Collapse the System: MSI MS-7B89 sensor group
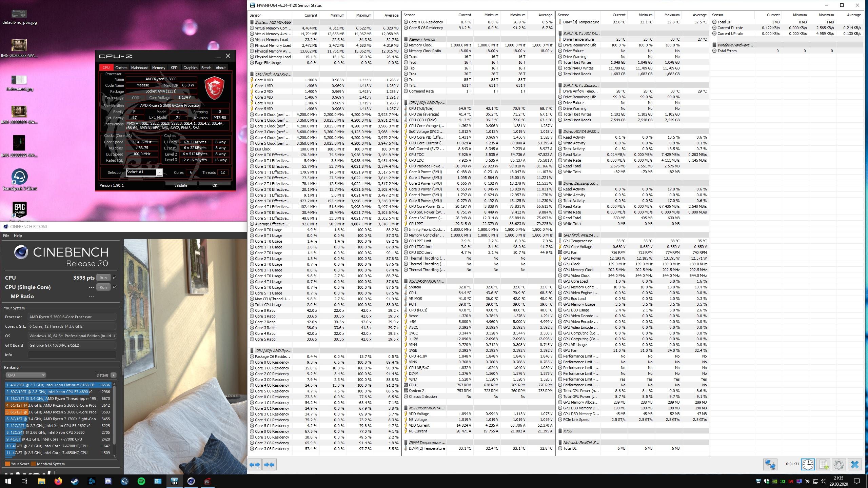The width and height of the screenshot is (868, 488). [252, 22]
